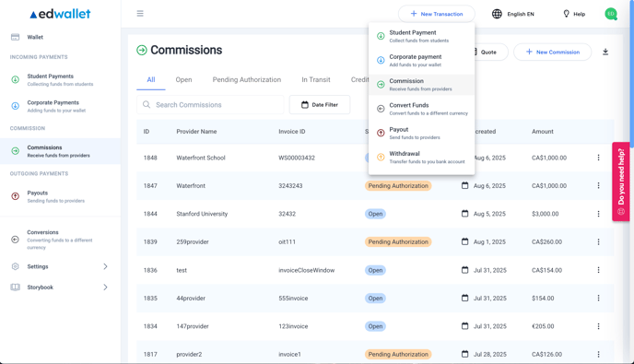Open Payouts in the sidebar

[x=60, y=196]
